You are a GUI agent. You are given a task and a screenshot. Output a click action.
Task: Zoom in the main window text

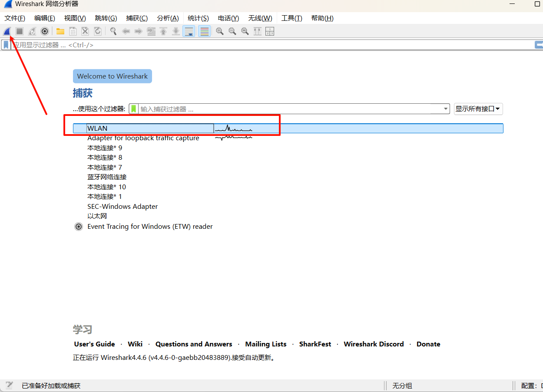(220, 31)
